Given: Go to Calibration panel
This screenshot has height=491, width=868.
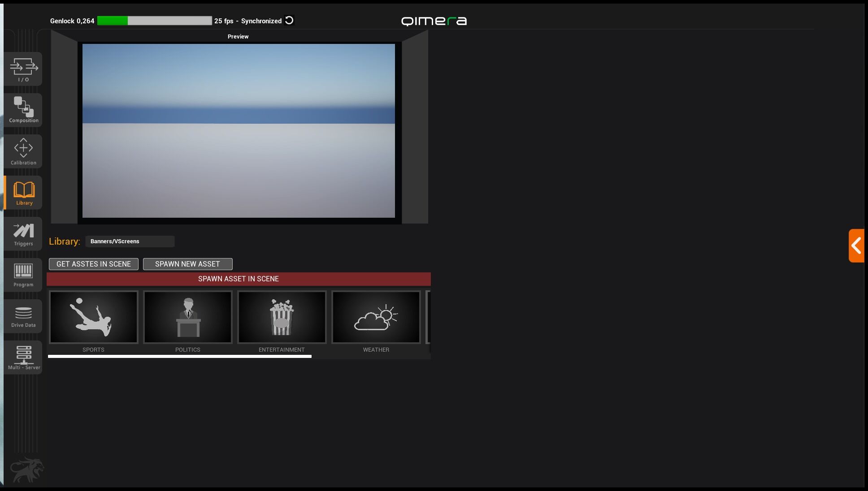Looking at the screenshot, I should click(x=23, y=151).
